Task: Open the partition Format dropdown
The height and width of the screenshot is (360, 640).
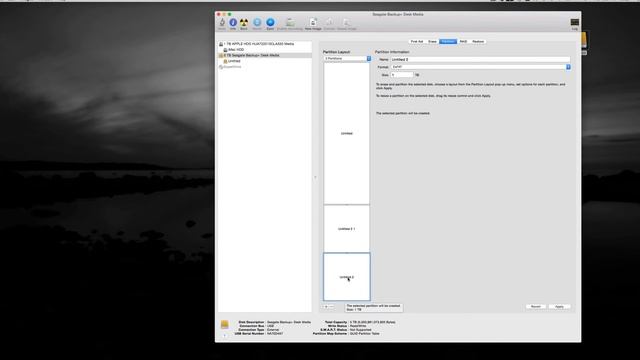Action: pos(480,67)
